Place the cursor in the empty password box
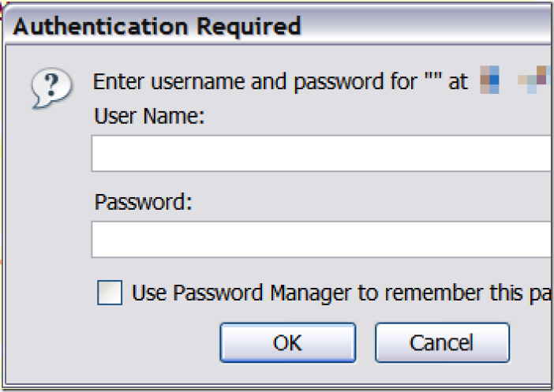Image resolution: width=554 pixels, height=392 pixels. click(322, 240)
